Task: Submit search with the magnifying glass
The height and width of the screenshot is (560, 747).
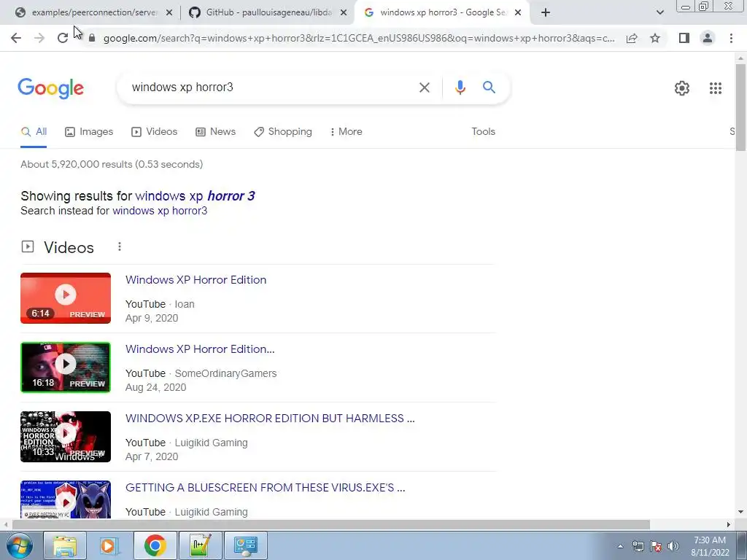Action: coord(489,87)
